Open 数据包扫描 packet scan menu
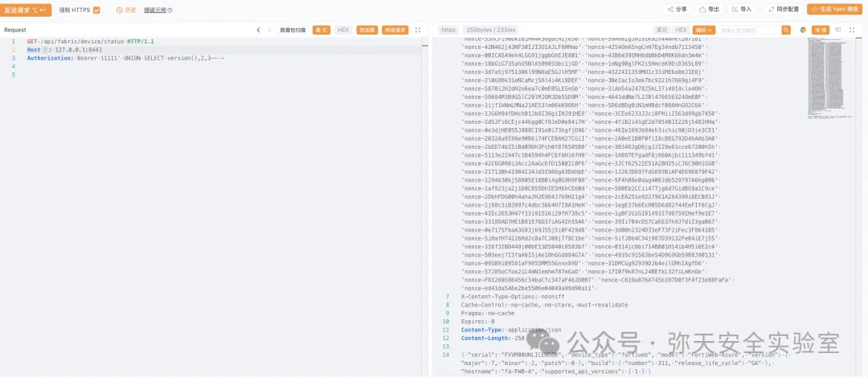Image resolution: width=868 pixels, height=378 pixels. [x=293, y=30]
